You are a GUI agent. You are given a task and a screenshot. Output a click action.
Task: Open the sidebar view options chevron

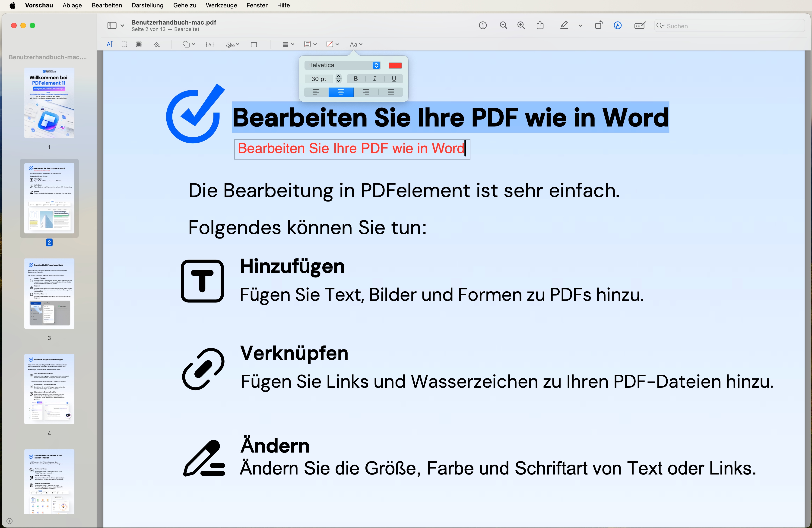click(x=122, y=25)
